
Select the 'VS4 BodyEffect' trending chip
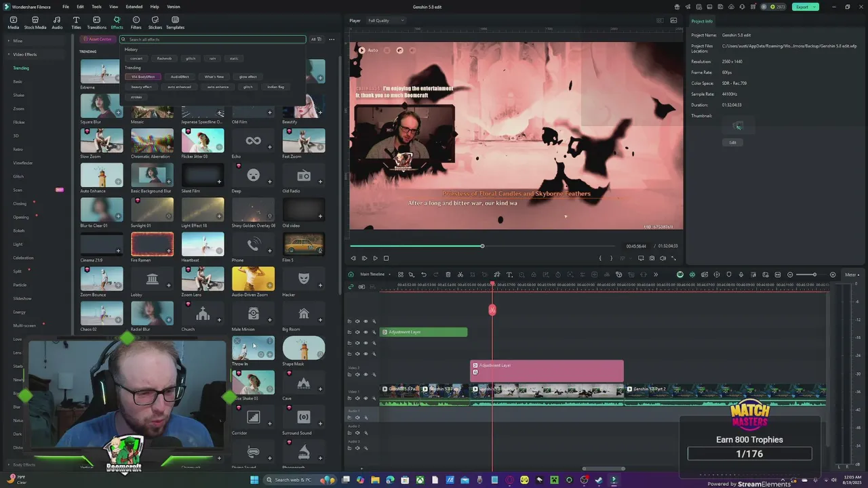point(143,77)
